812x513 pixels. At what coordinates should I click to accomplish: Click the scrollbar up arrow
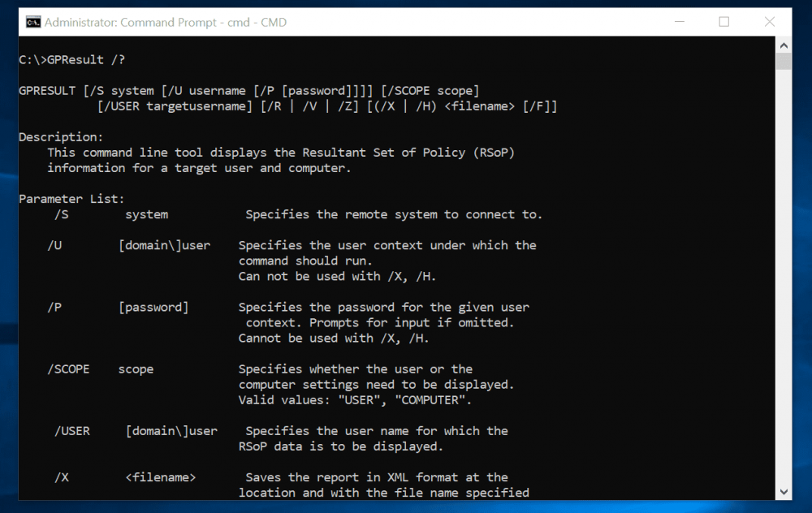[784, 45]
